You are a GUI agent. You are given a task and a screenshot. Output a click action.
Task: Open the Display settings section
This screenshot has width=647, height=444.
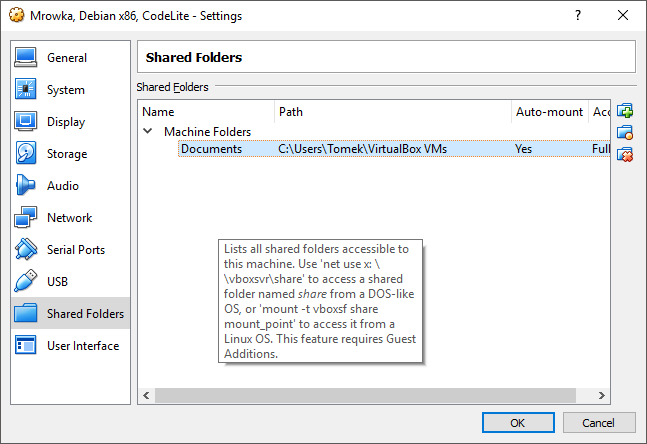pos(66,122)
